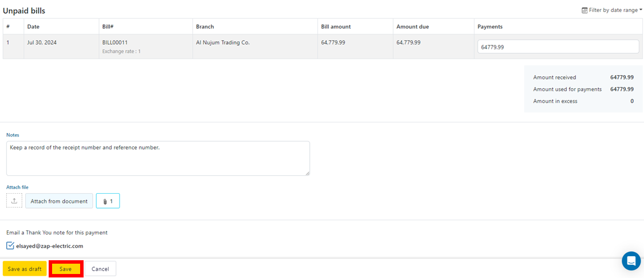Expand the Filter by date range dropdown arrow
Image resolution: width=644 pixels, height=278 pixels.
(x=641, y=10)
